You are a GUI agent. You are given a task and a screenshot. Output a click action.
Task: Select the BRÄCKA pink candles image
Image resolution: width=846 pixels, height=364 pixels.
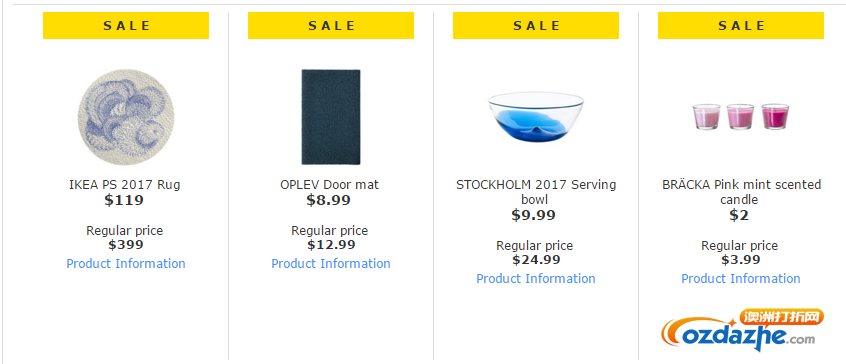pos(741,116)
